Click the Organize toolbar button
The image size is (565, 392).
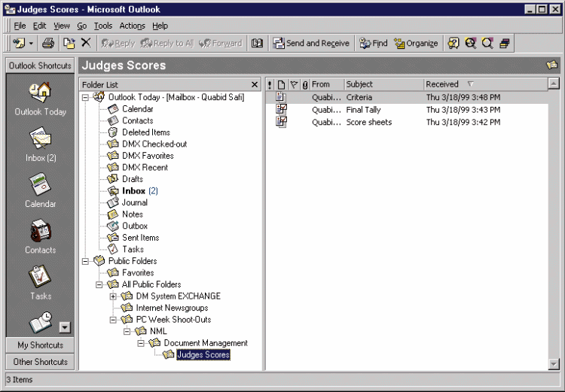416,43
